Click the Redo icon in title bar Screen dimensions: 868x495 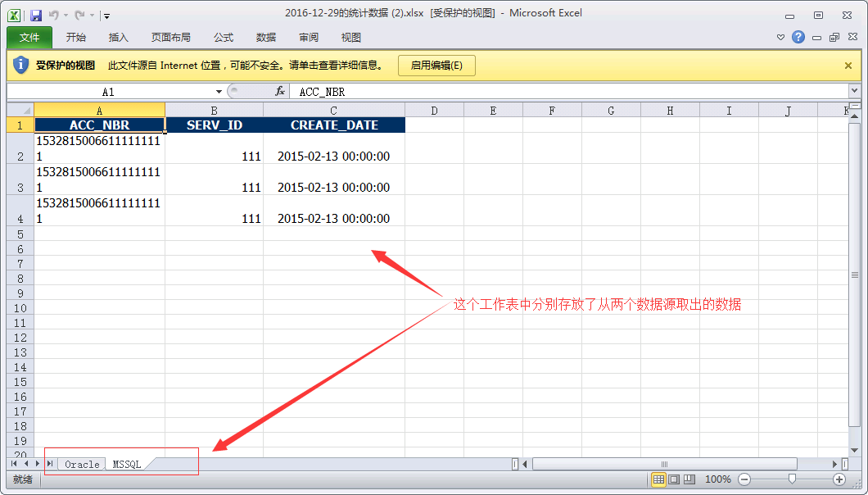tap(79, 16)
